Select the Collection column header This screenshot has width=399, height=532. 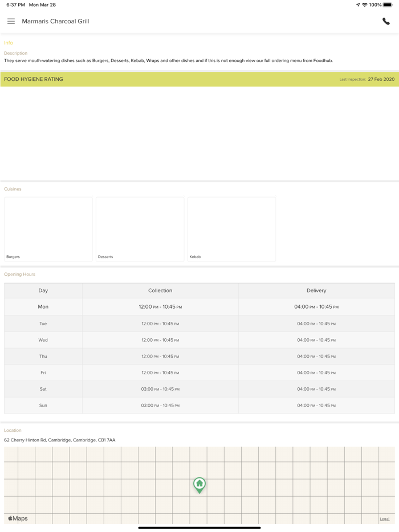click(160, 290)
